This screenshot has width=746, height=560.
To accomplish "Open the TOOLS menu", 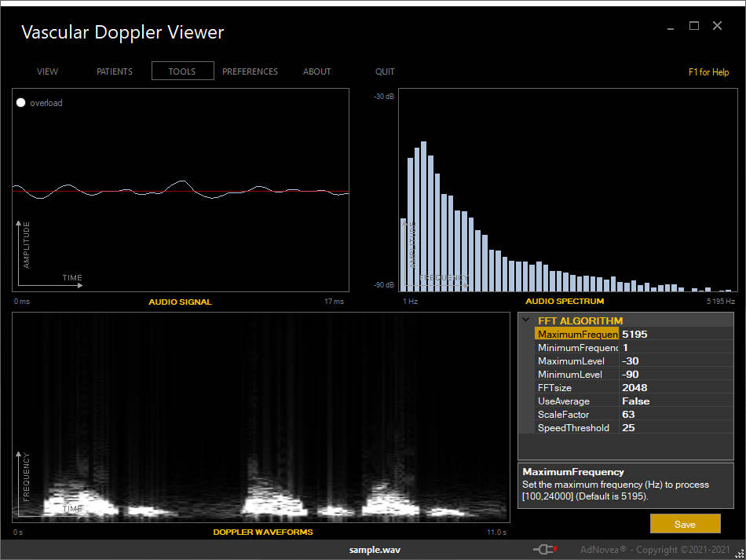I will coord(183,71).
